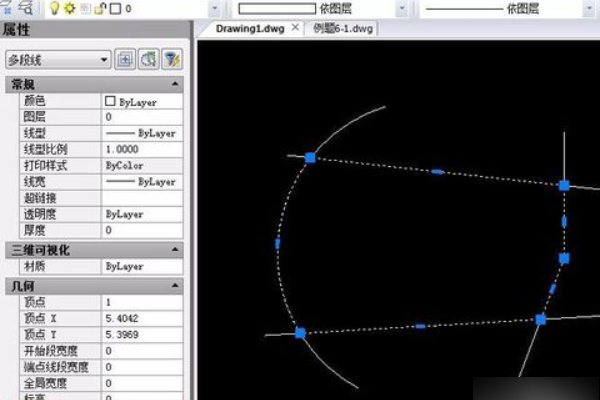Click the 超链接 empty value field

click(x=142, y=198)
